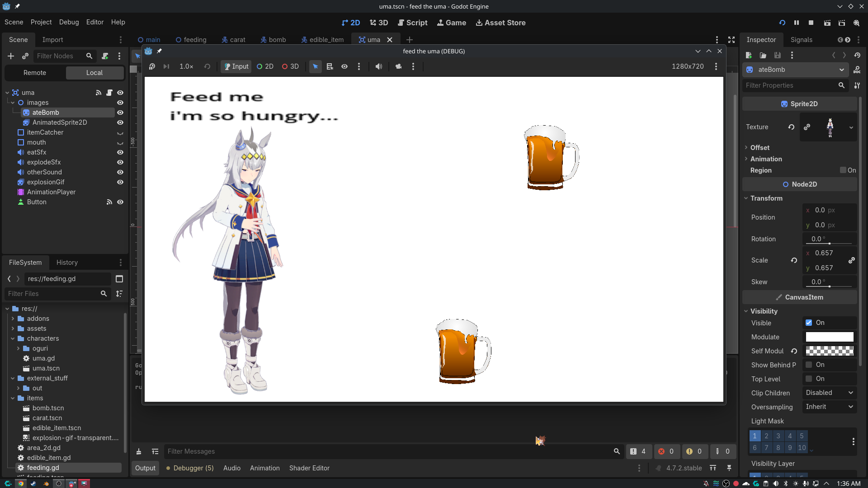Switch to Remote scene tree
This screenshot has width=868, height=488.
[x=35, y=73]
